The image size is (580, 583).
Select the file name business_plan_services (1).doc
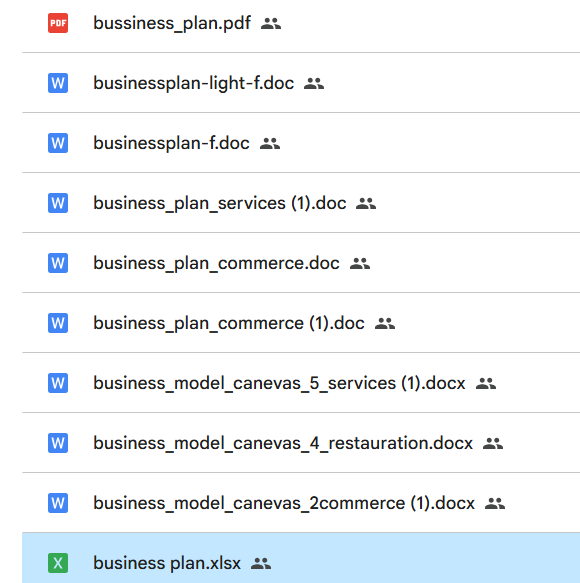(x=219, y=203)
